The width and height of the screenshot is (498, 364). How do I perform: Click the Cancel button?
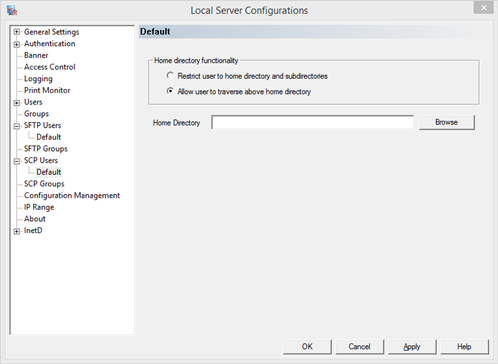point(360,347)
